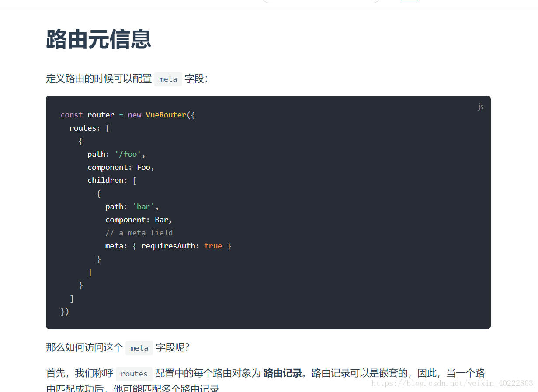Screen dimensions: 538x392
Task: Click the VueRouter class name in code
Action: [166, 115]
